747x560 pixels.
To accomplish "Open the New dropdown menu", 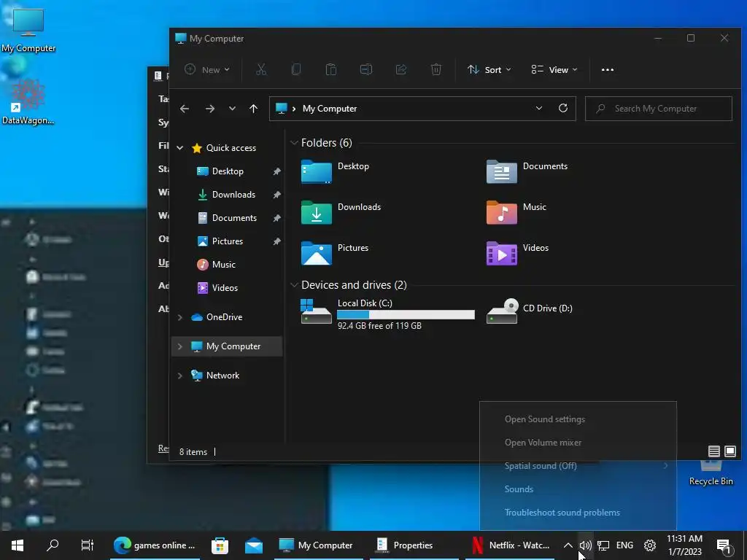I will tap(206, 69).
